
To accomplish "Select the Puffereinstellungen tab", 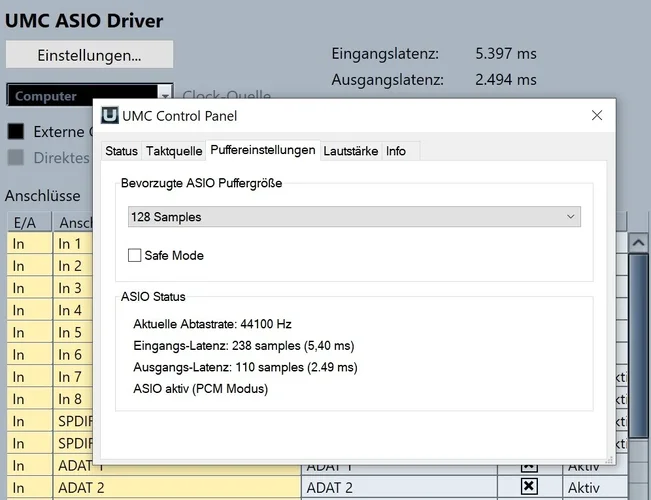I will 263,150.
